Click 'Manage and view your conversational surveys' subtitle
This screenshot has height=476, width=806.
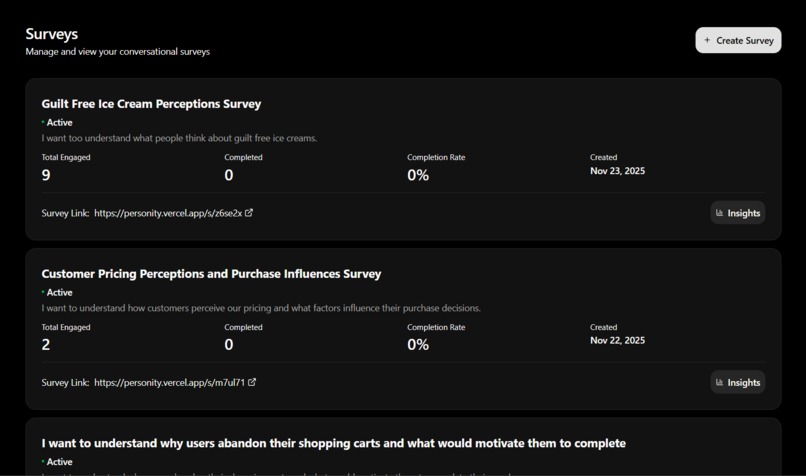point(118,52)
